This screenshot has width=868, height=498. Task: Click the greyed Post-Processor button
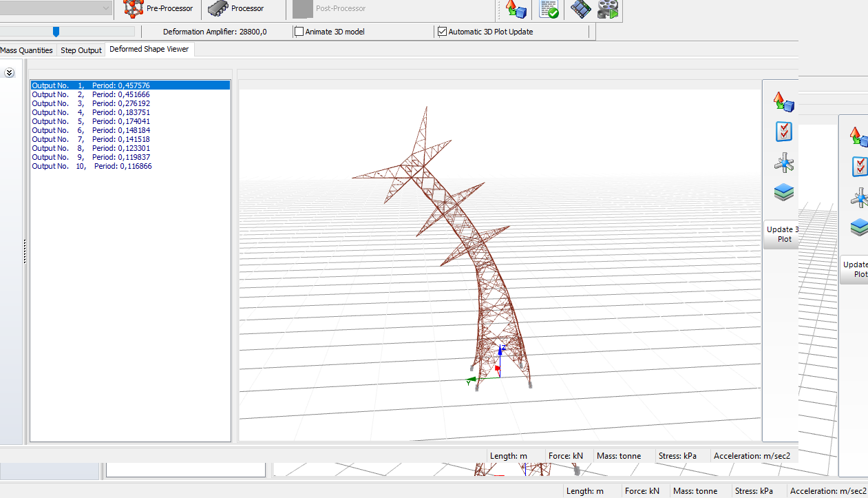click(x=329, y=9)
